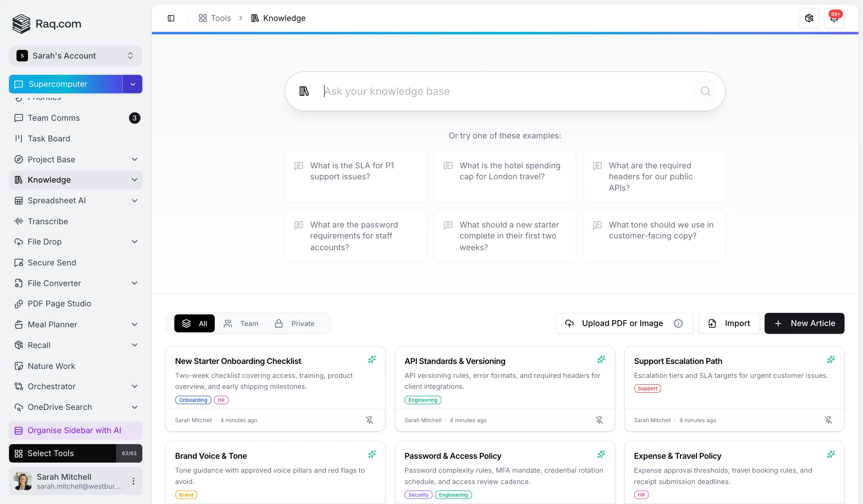Toggle pin on Support Escalation Path card

click(x=828, y=420)
